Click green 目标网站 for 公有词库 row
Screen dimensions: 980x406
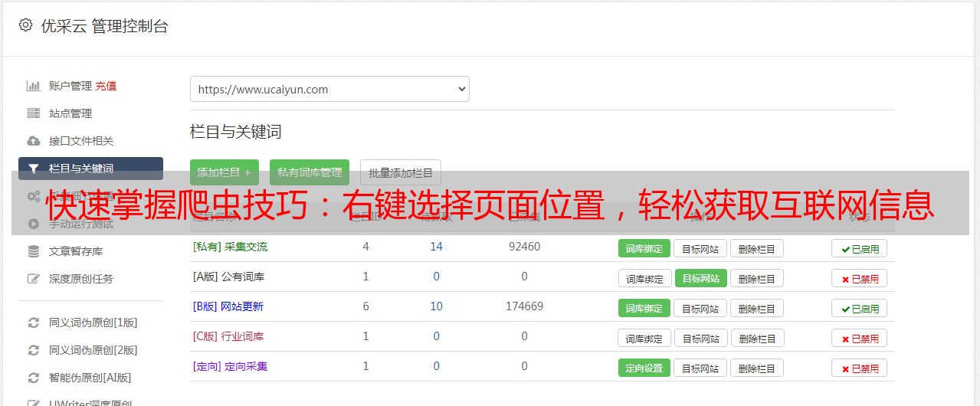click(x=700, y=278)
